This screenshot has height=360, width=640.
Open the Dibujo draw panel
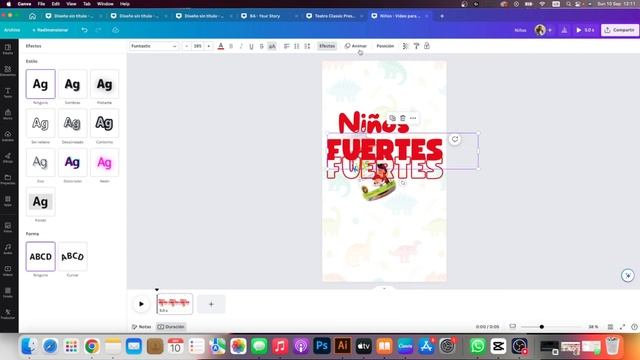point(8,158)
